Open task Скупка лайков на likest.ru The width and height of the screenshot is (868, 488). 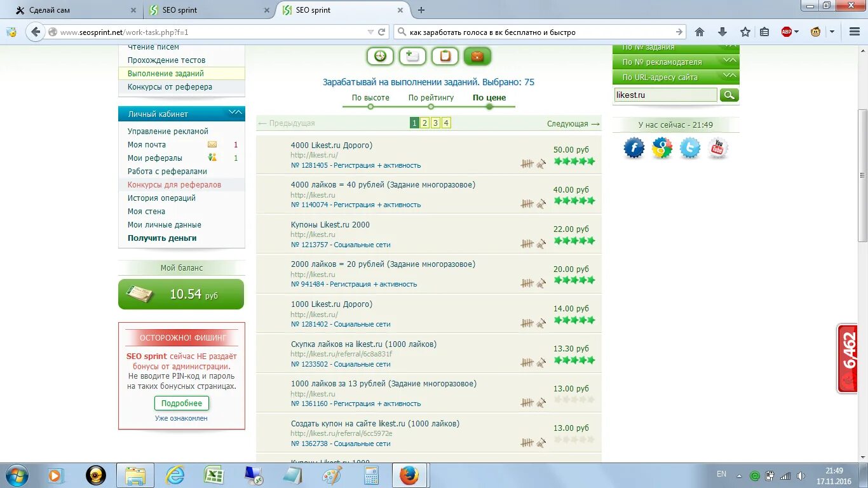point(363,344)
